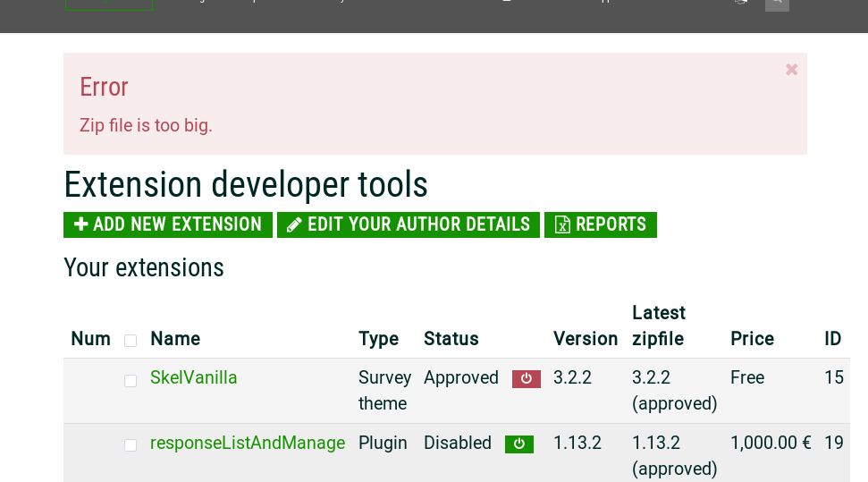Click the pencil icon on Edit Author Details

(x=294, y=225)
